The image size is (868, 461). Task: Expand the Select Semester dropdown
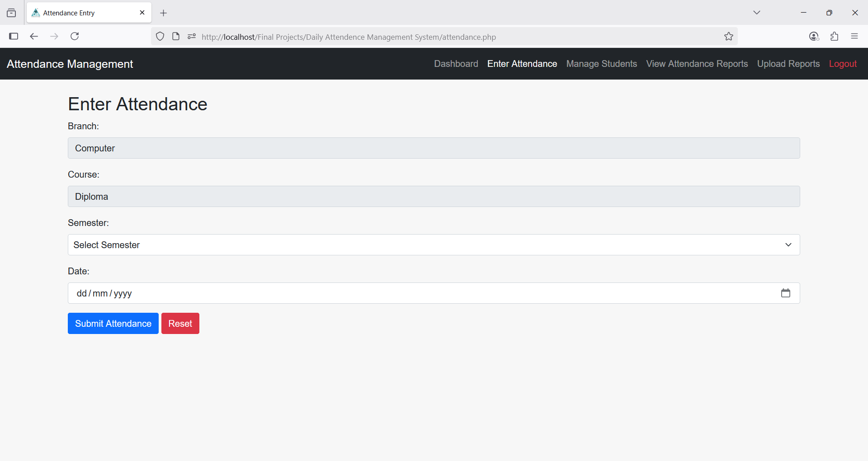(434, 245)
